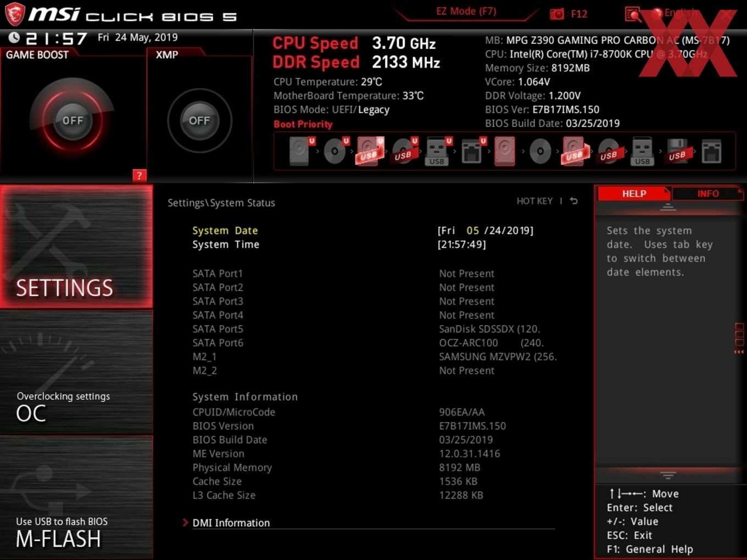Screen dimensions: 747x560
Task: Click the System Time value 21:57:49
Action: (462, 244)
